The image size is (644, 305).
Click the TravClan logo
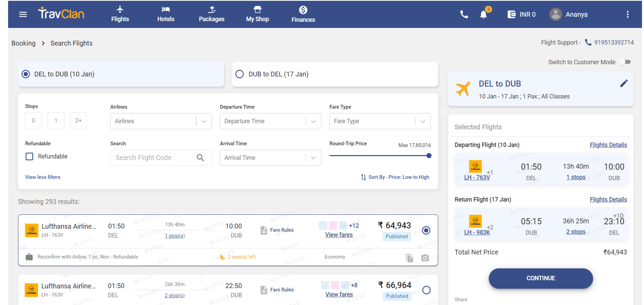pyautogui.click(x=61, y=13)
